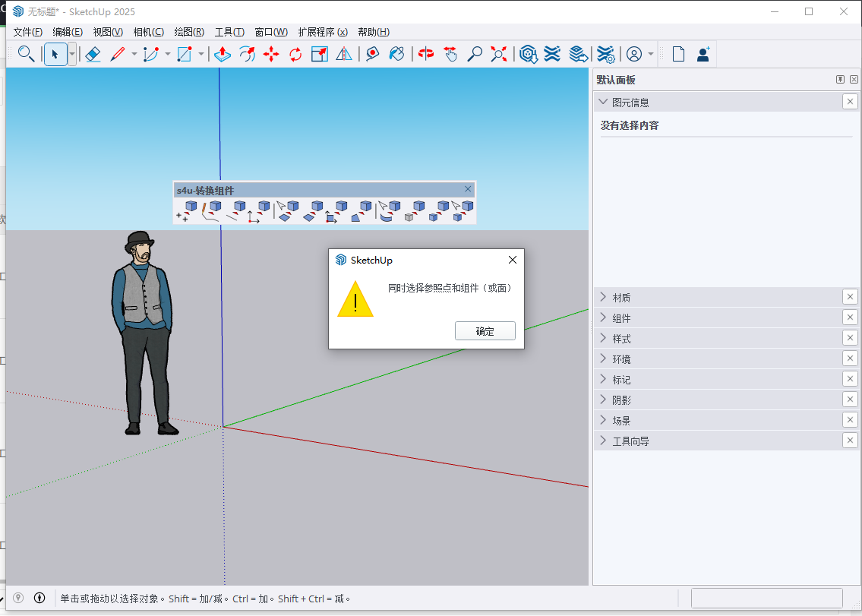Select the Scale tool
The width and height of the screenshot is (862, 616).
click(320, 54)
